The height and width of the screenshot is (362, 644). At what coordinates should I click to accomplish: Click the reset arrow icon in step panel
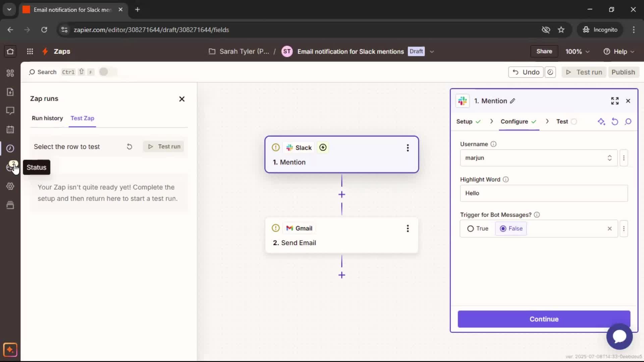tap(614, 121)
